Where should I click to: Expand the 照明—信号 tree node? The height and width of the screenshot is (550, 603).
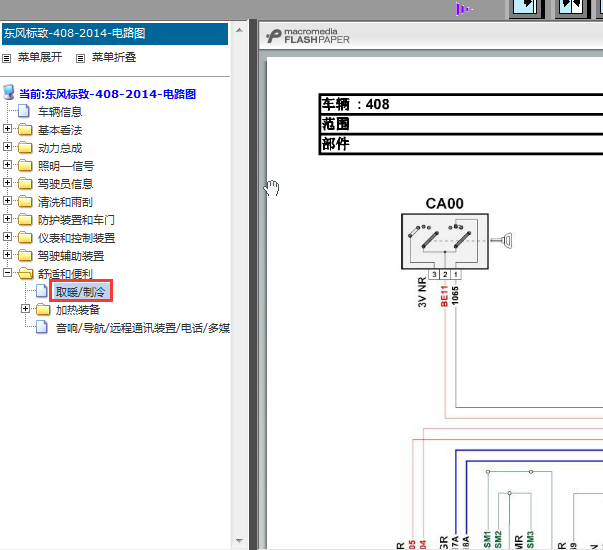click(7, 165)
